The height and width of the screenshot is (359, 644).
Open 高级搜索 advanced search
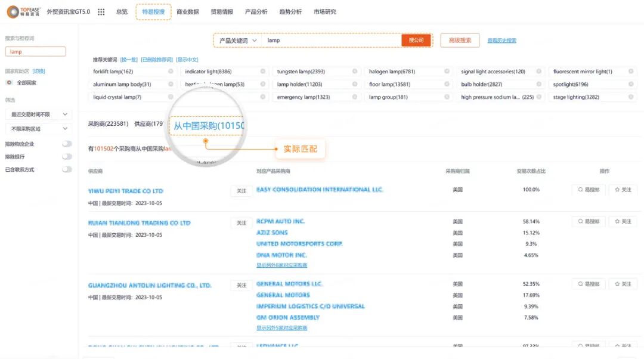[460, 41]
